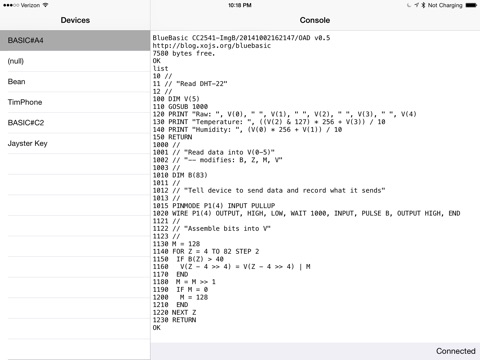Tap the Not Charging label
This screenshot has width=480, height=360.
pos(445,5)
